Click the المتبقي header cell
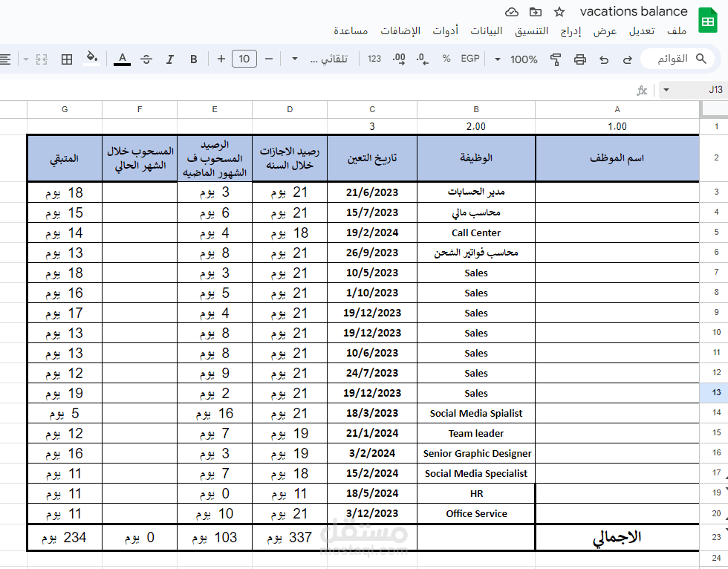Screen dimensions: 728x569 pos(65,158)
